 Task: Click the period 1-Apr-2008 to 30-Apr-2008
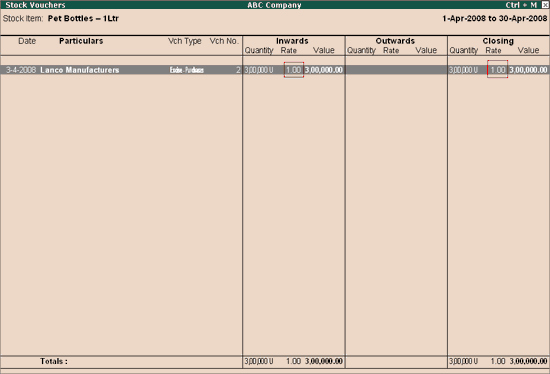[x=495, y=18]
